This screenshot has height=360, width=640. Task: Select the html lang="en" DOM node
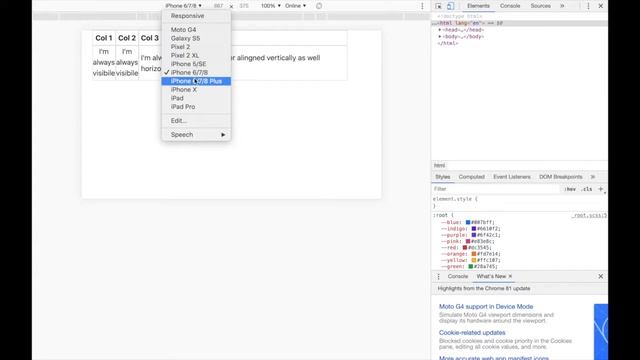(519, 23)
